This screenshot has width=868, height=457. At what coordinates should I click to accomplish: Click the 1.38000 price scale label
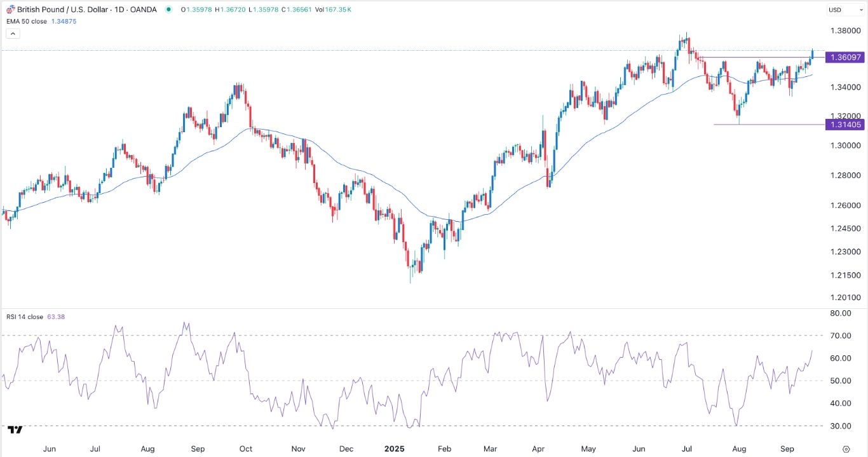[846, 30]
